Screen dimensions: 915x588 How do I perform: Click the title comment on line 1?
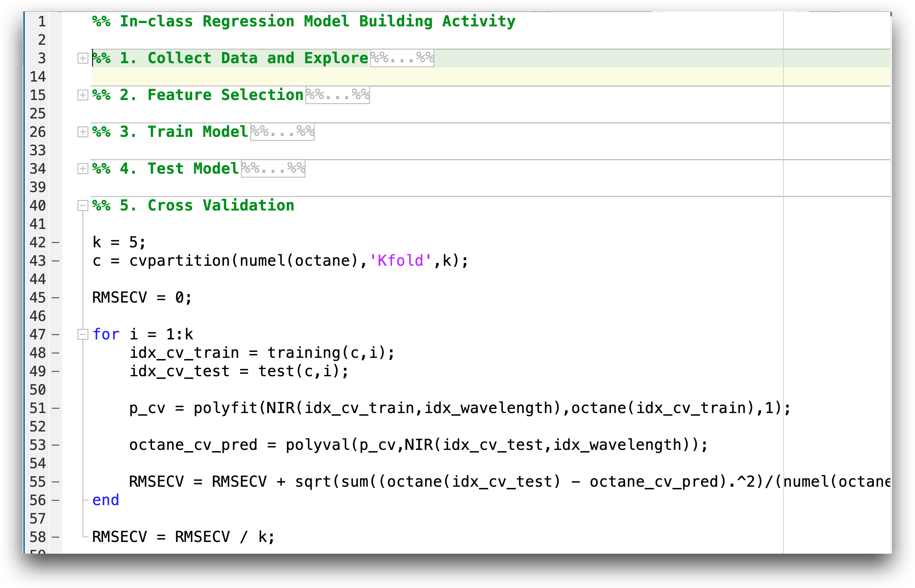click(304, 21)
